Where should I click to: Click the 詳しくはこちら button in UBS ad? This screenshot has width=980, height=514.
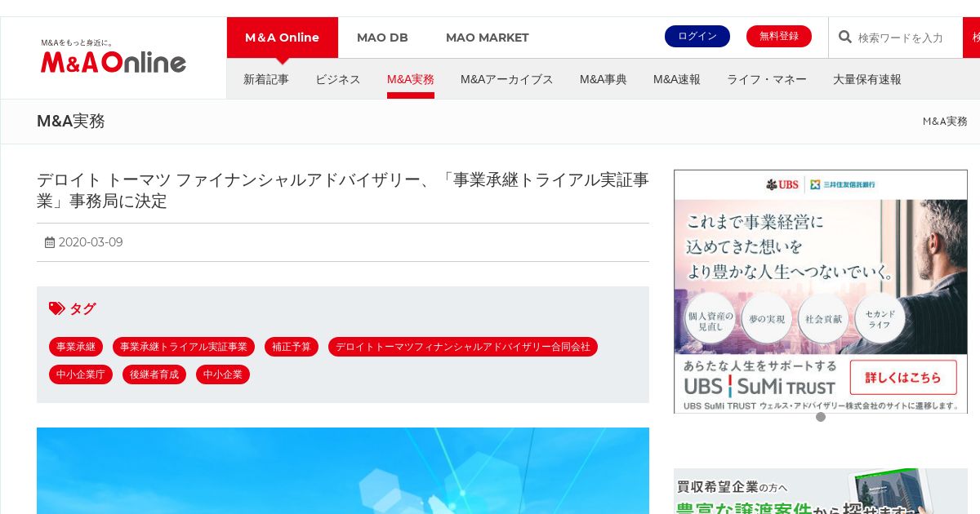[903, 378]
